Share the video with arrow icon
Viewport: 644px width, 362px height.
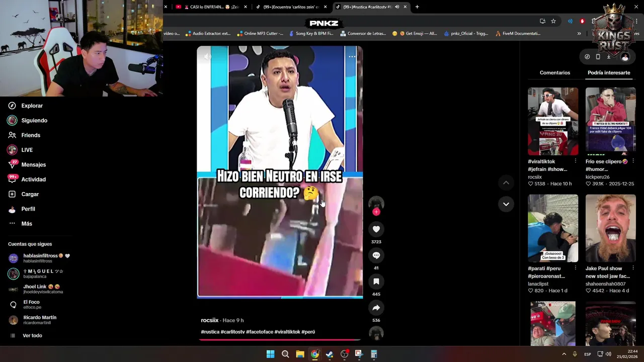(x=376, y=308)
